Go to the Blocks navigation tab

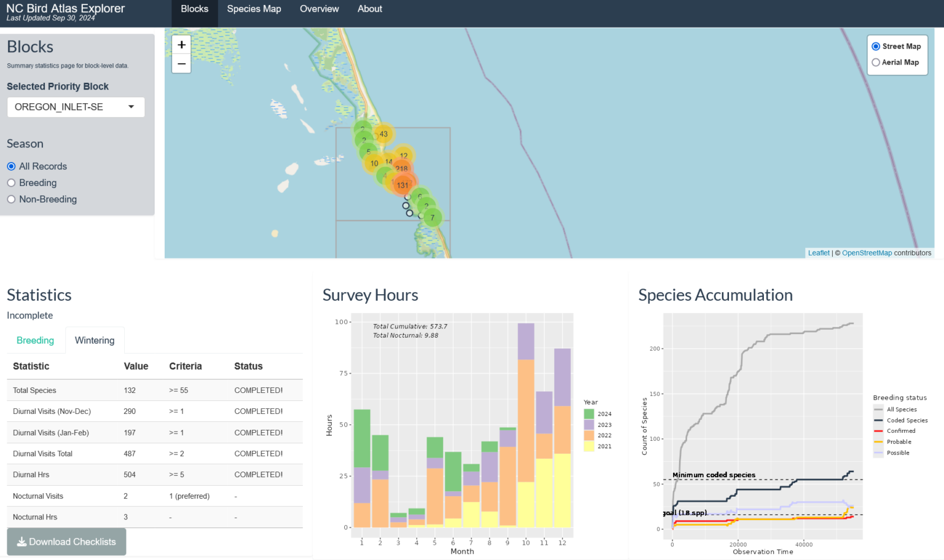click(x=194, y=9)
